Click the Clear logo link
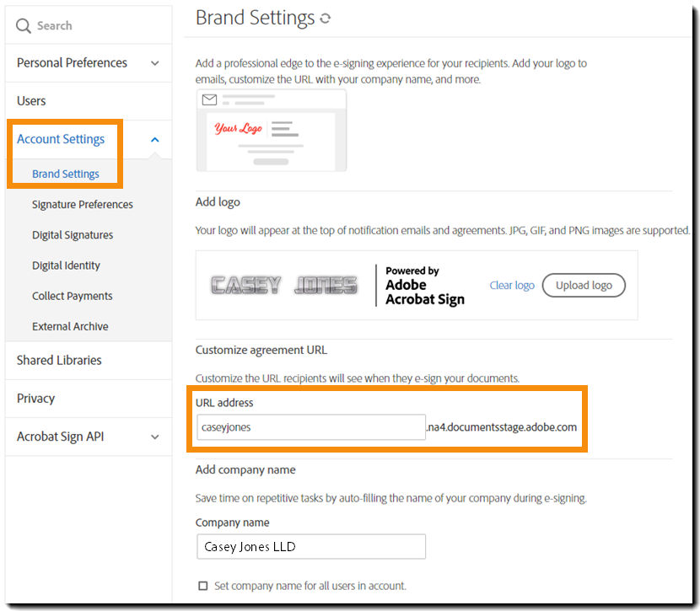The height and width of the screenshot is (611, 700). pyautogui.click(x=512, y=286)
